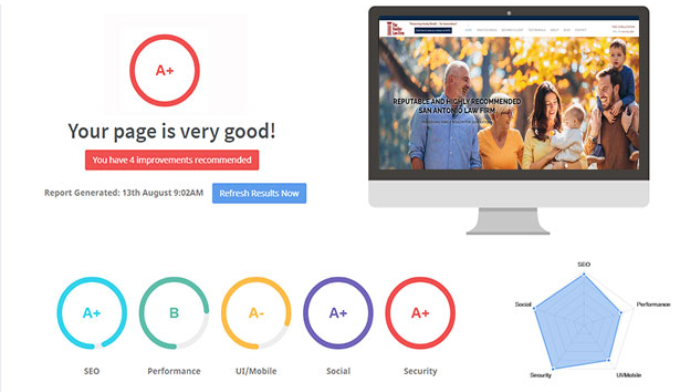This screenshot has height=392, width=680.
Task: Click the Performance label under the B grade
Action: pyautogui.click(x=174, y=371)
